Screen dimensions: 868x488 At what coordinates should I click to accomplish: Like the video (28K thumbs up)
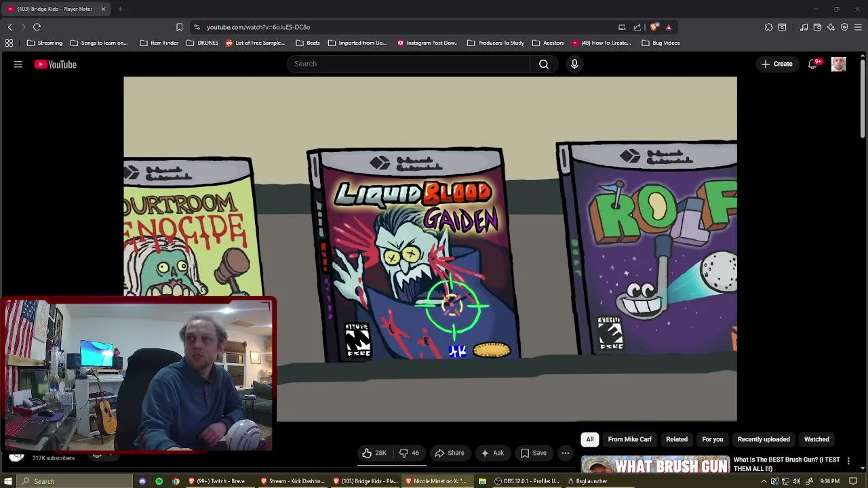374,453
